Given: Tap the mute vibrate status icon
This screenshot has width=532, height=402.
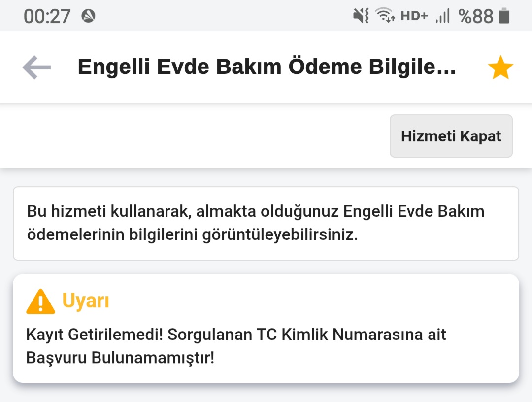Looking at the screenshot, I should (361, 16).
